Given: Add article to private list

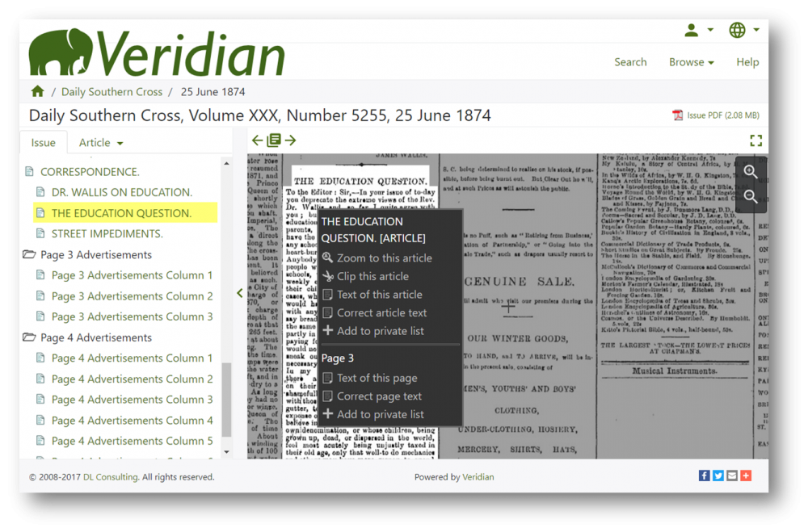Looking at the screenshot, I should pyautogui.click(x=373, y=331).
